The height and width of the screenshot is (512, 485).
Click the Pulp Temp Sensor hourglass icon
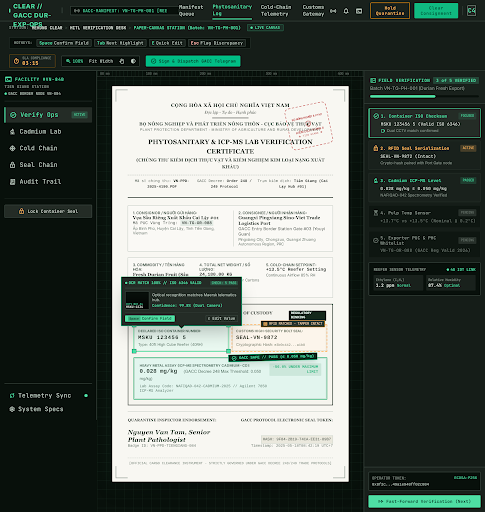[376, 213]
